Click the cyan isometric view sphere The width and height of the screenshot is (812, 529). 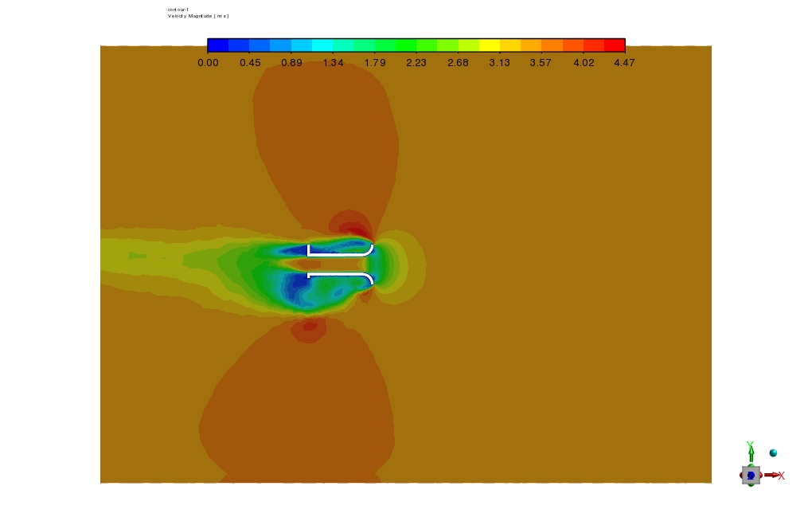click(x=773, y=453)
